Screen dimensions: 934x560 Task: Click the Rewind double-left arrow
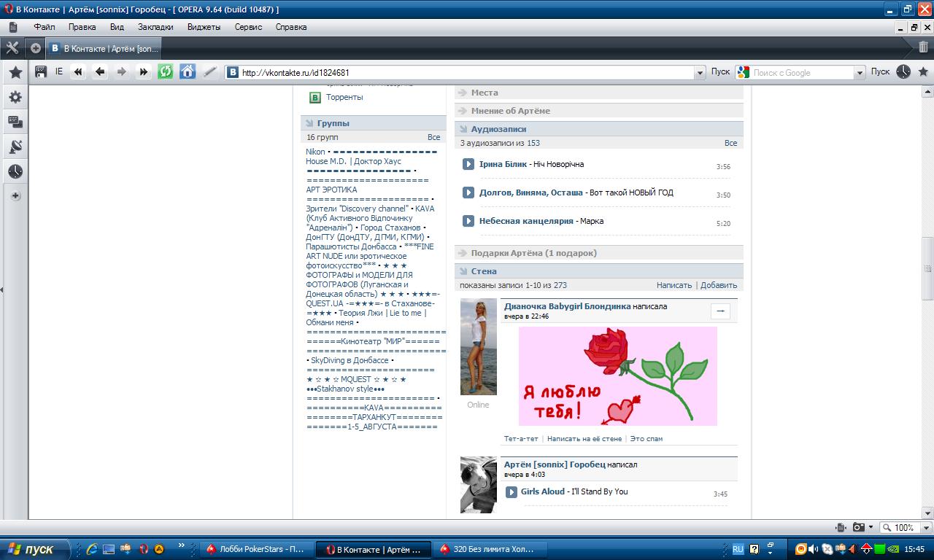coord(78,71)
